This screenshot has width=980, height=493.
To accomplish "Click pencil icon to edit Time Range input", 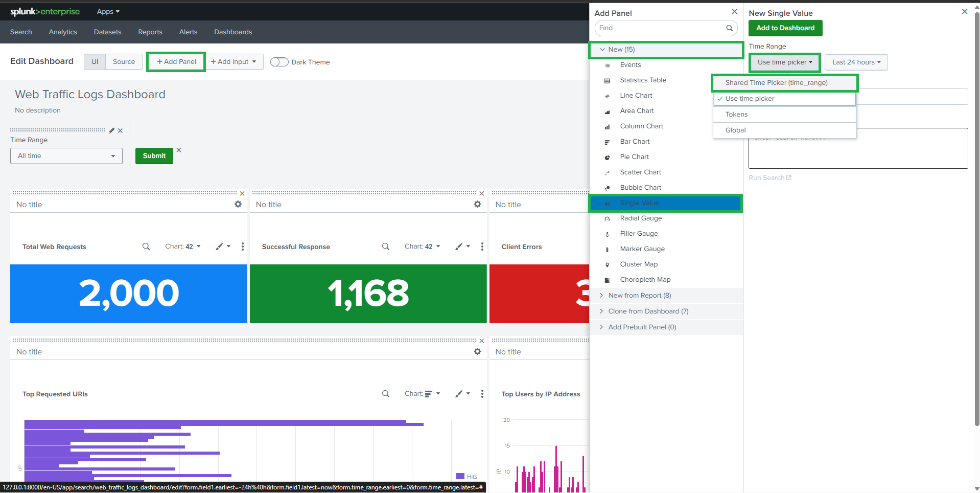I will (112, 130).
